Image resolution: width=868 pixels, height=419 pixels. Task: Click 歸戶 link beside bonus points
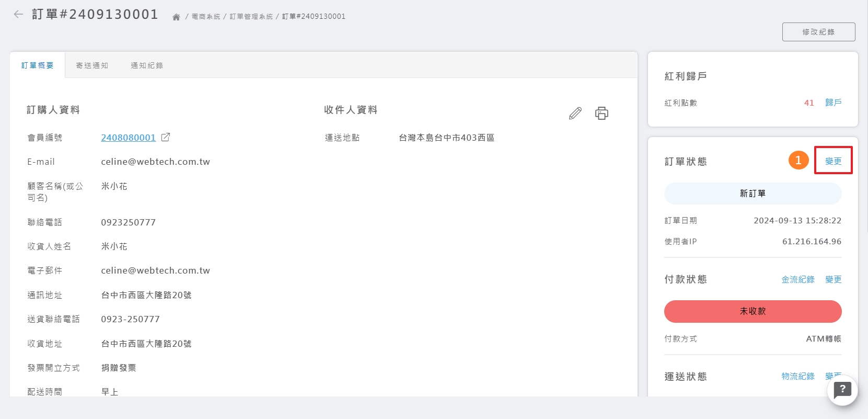pyautogui.click(x=833, y=103)
